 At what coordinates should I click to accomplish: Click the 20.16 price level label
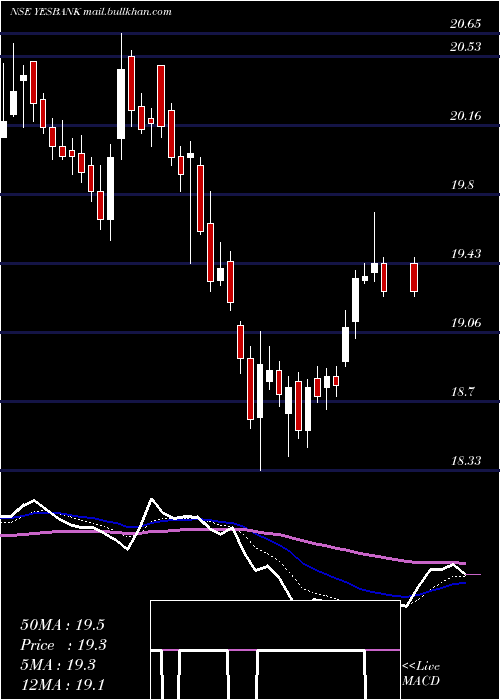click(466, 116)
